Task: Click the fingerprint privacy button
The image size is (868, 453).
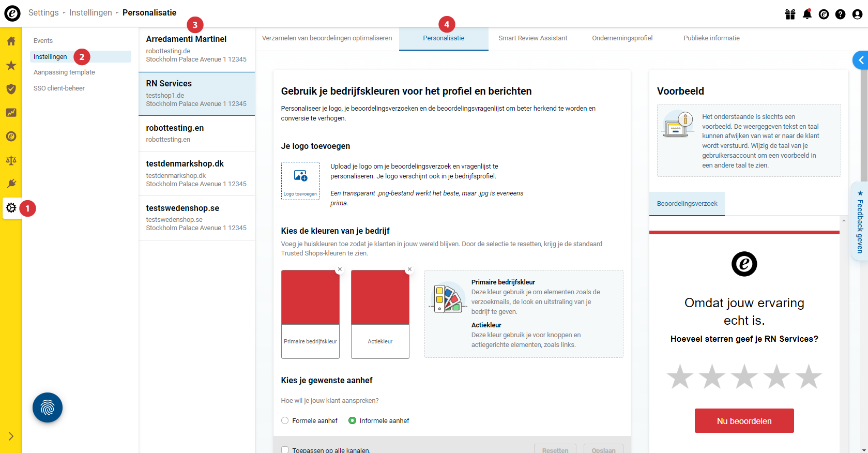Action: coord(48,407)
